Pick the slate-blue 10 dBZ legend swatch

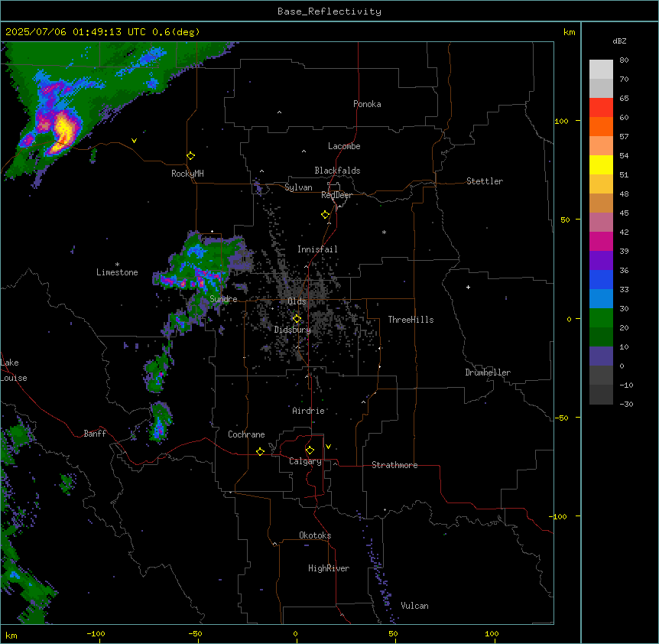pos(601,356)
